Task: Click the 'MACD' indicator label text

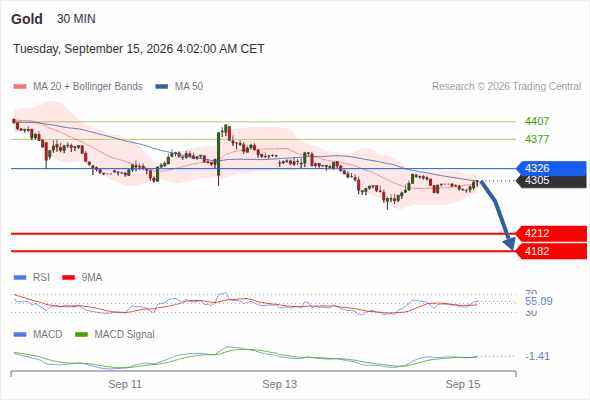Action: click(x=48, y=335)
